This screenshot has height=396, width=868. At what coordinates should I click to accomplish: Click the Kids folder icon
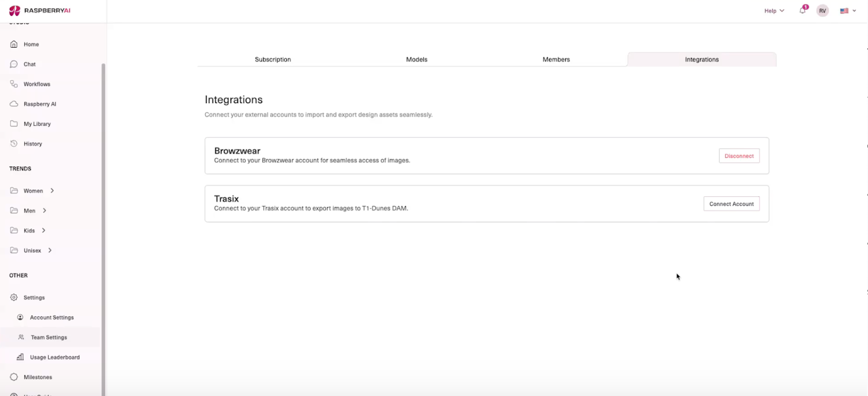tap(14, 231)
